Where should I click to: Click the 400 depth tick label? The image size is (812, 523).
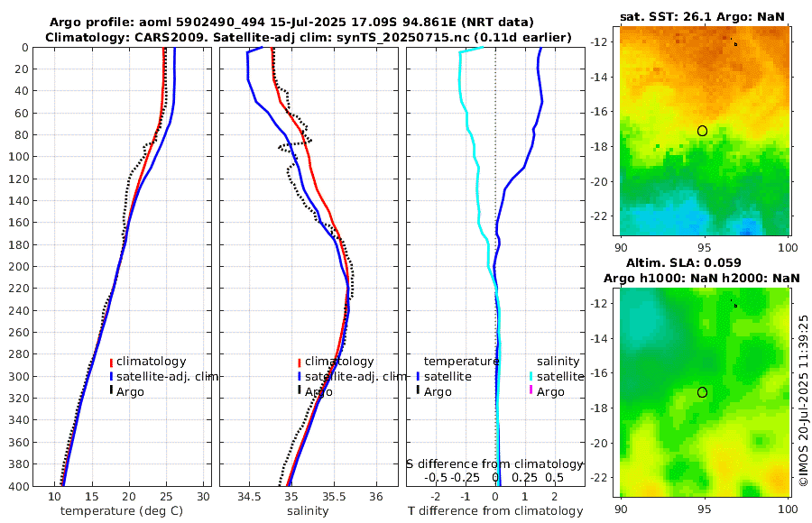point(19,486)
